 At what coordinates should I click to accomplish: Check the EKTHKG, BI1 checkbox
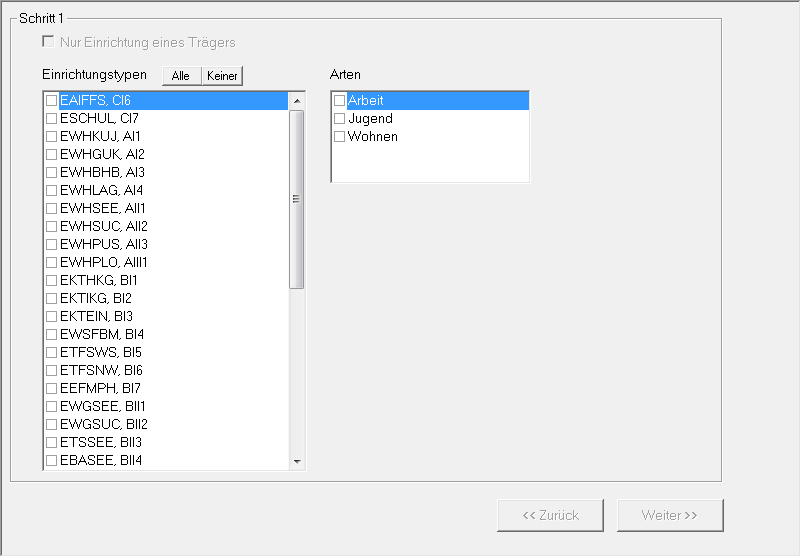coord(51,280)
